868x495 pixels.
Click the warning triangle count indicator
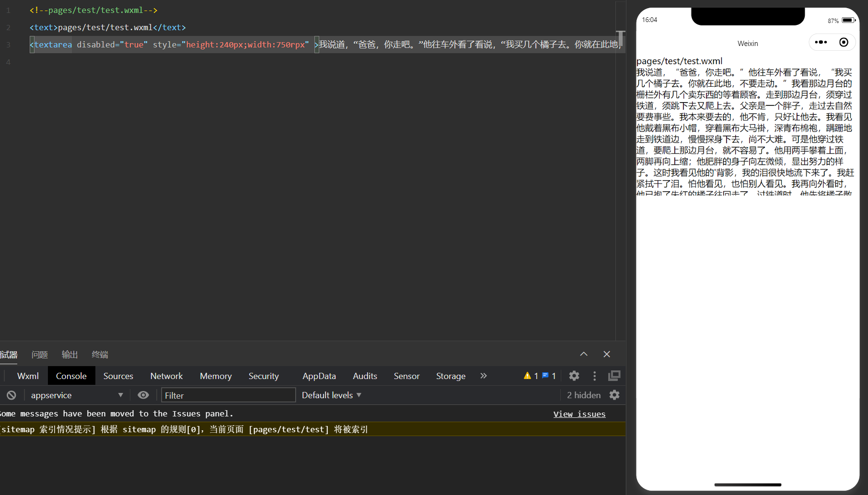pos(531,376)
